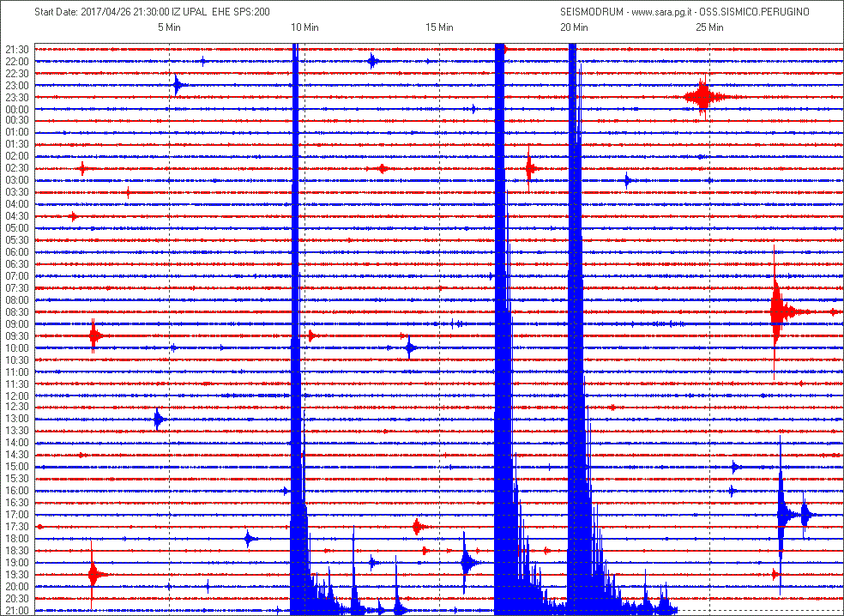
Task: Click the blue event on the 13:00 trace
Action: click(x=158, y=419)
